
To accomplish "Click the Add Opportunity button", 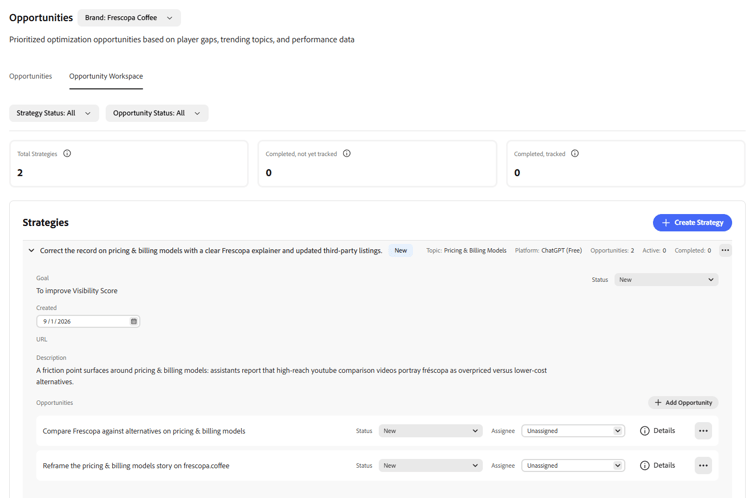I will pyautogui.click(x=683, y=403).
